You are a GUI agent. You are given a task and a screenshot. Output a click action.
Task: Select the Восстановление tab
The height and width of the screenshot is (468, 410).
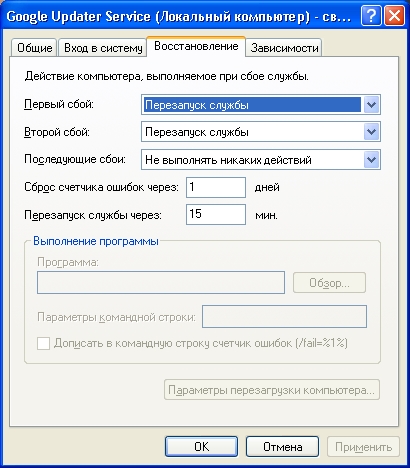pos(196,46)
